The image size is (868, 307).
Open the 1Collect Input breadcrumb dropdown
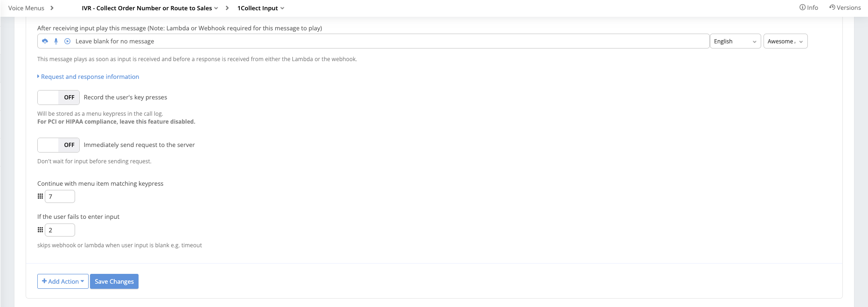coord(261,8)
